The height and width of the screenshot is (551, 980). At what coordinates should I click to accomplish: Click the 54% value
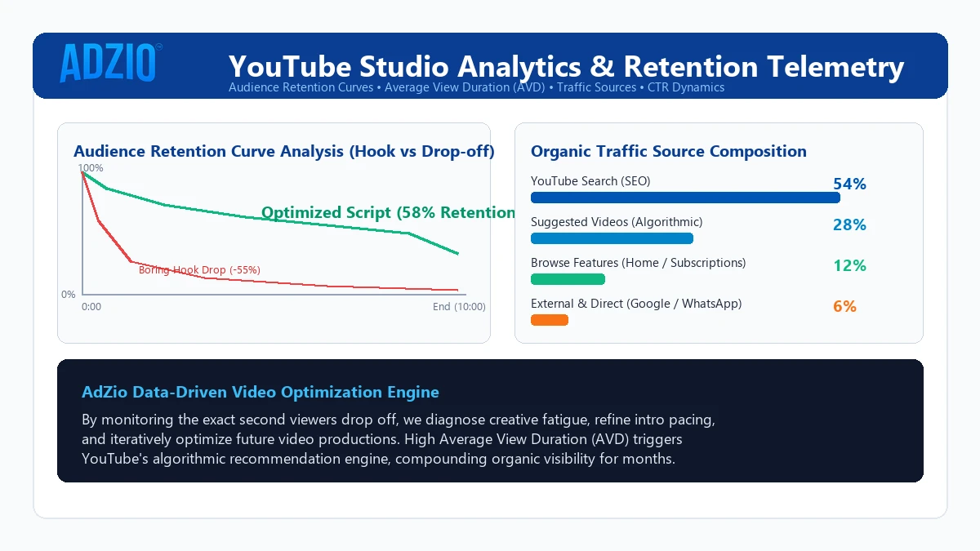[849, 184]
